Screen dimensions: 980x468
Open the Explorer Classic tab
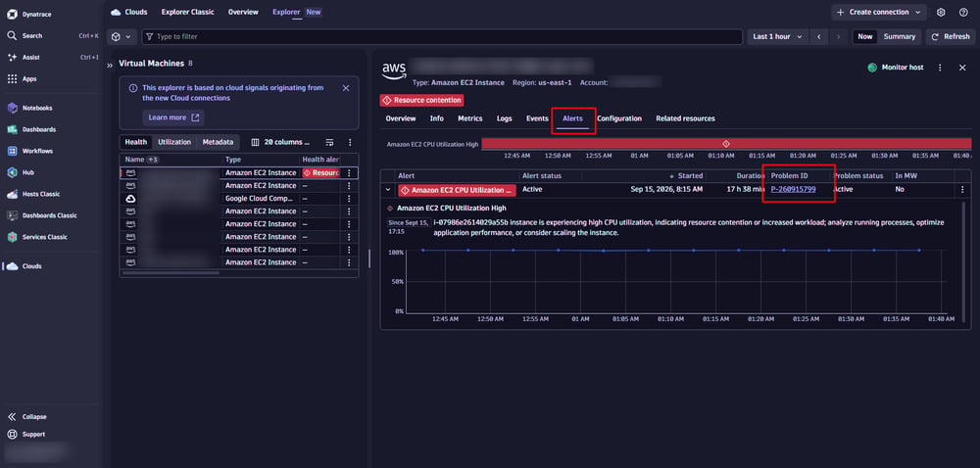[187, 12]
